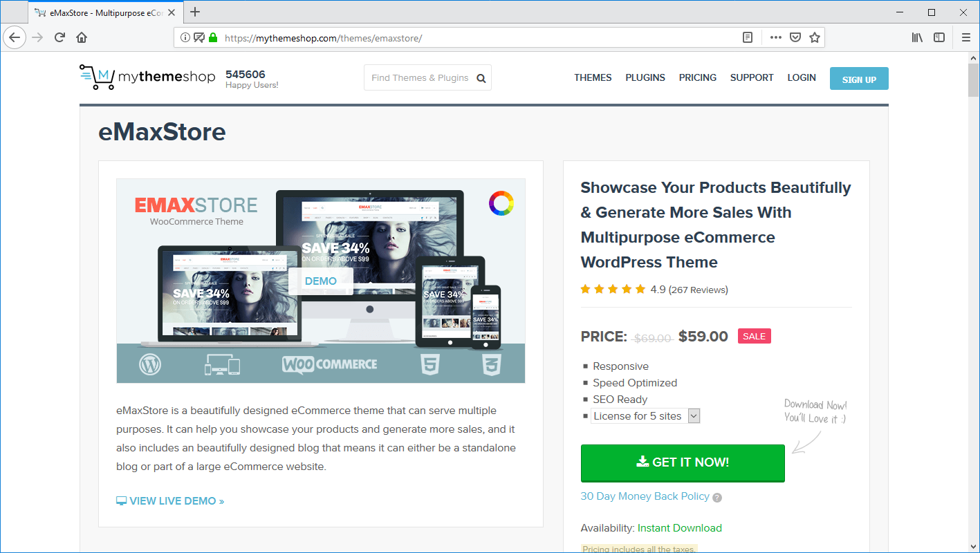
Task: Follow the VIEW LIVE DEMO link
Action: 170,501
